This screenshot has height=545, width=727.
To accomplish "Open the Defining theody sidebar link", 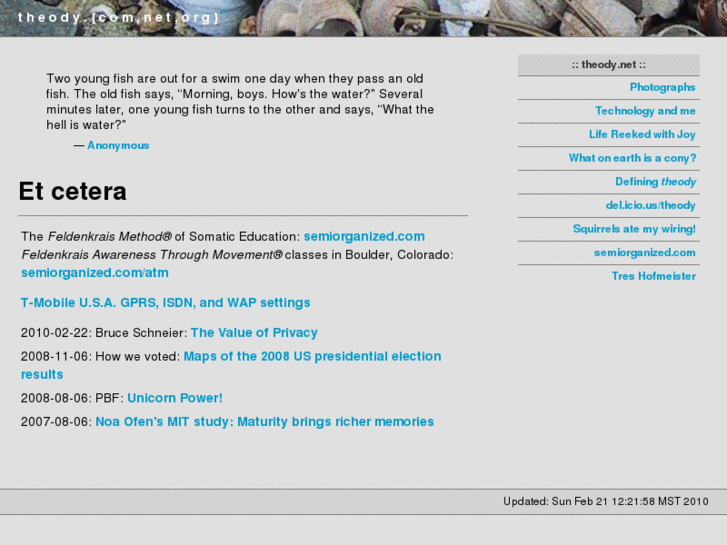I will [x=655, y=182].
